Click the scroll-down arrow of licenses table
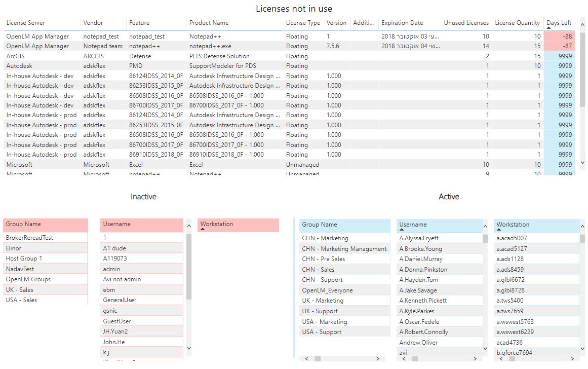This screenshot has width=588, height=369. pyautogui.click(x=582, y=163)
